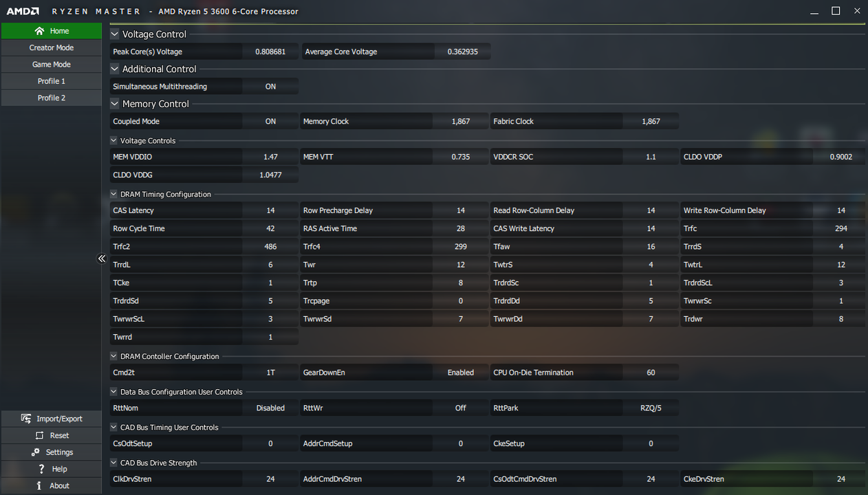The height and width of the screenshot is (495, 868).
Task: Click the CAS Latency row
Action: [x=204, y=210]
